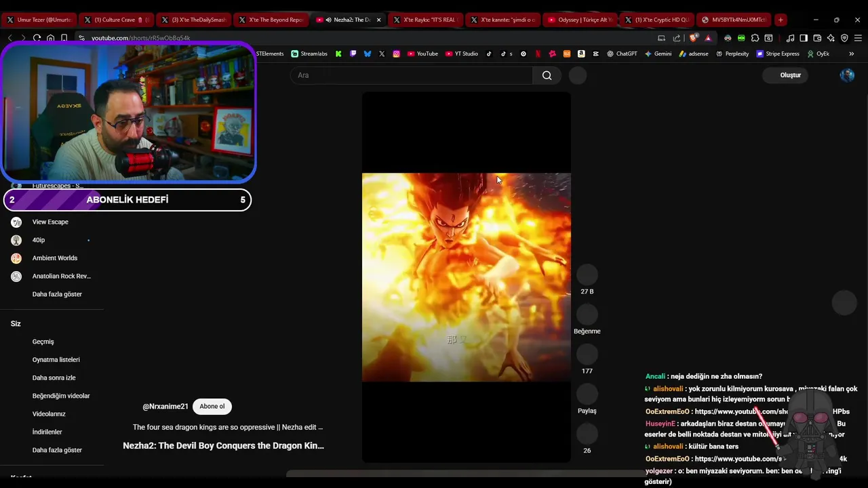This screenshot has height=488, width=868.
Task: Open the Netflix bookmark icon
Action: (x=538, y=54)
